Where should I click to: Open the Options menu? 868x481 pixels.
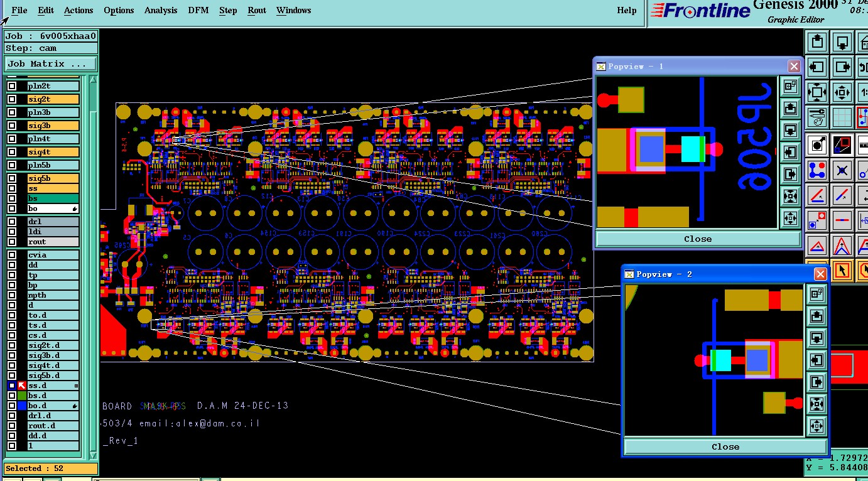pyautogui.click(x=119, y=10)
